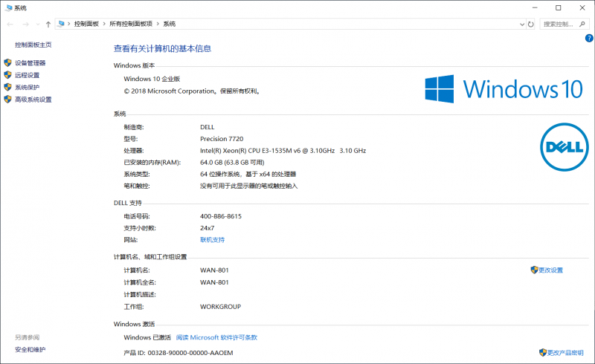Click the 计算机全名 value WAN-801
The width and height of the screenshot is (595, 364).
[x=214, y=282]
